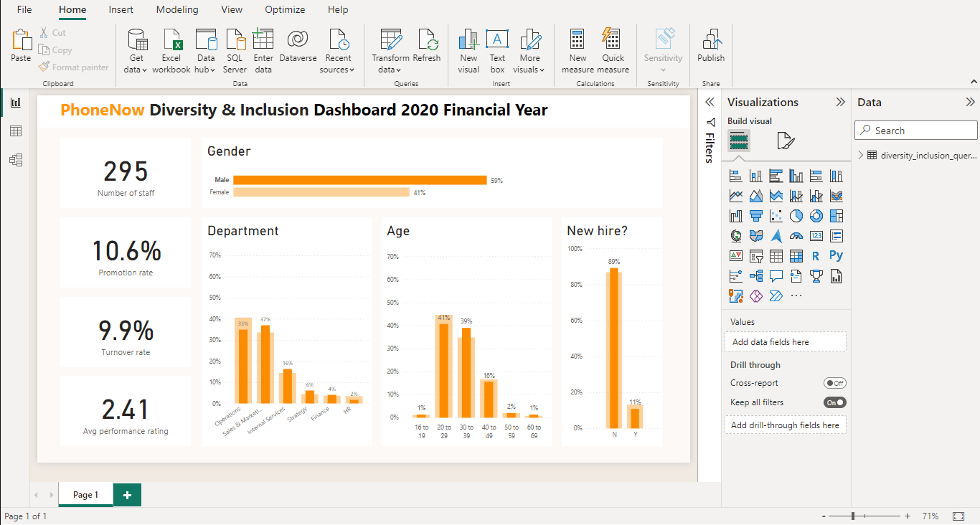980x525 pixels.
Task: Insert the Matrix visual
Action: (796, 256)
